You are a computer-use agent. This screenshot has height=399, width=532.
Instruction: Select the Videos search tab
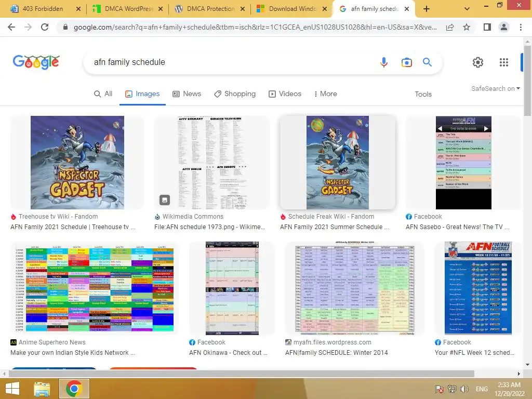coord(285,94)
